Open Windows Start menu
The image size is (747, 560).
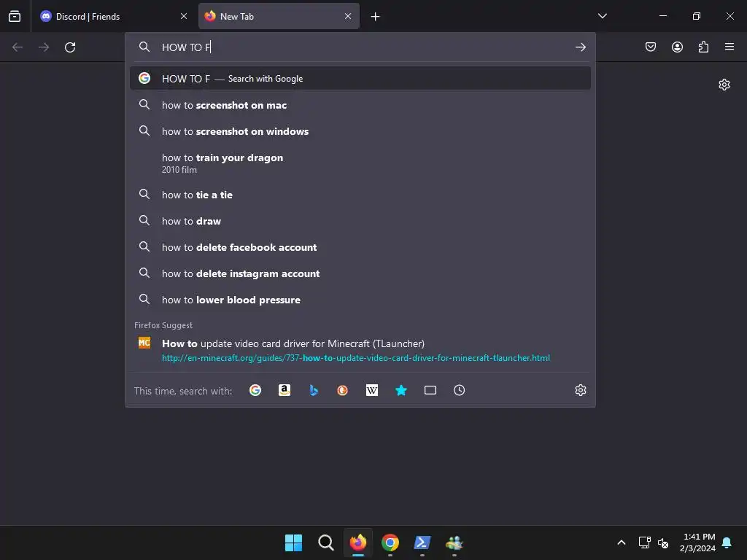coord(293,542)
